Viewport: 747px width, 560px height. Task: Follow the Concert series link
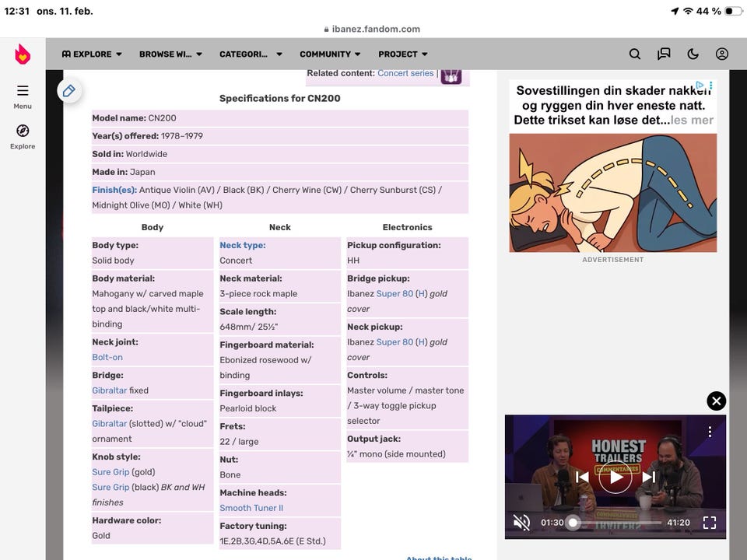(405, 73)
